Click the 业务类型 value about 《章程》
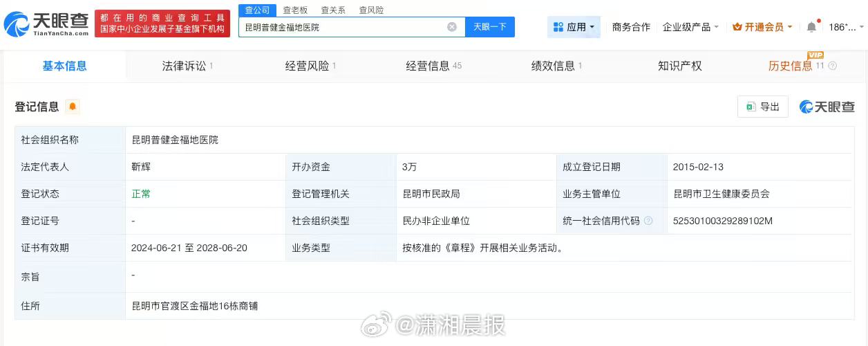This screenshot has width=868, height=346. tap(482, 248)
